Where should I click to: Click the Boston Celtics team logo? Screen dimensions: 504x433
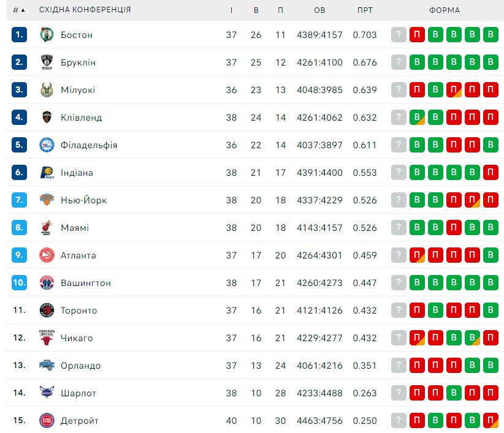tap(47, 35)
